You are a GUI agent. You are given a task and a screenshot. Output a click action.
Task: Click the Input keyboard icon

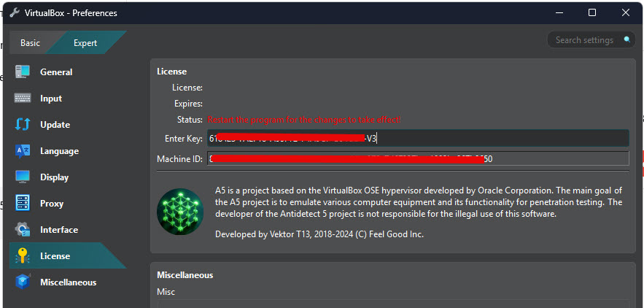point(22,99)
